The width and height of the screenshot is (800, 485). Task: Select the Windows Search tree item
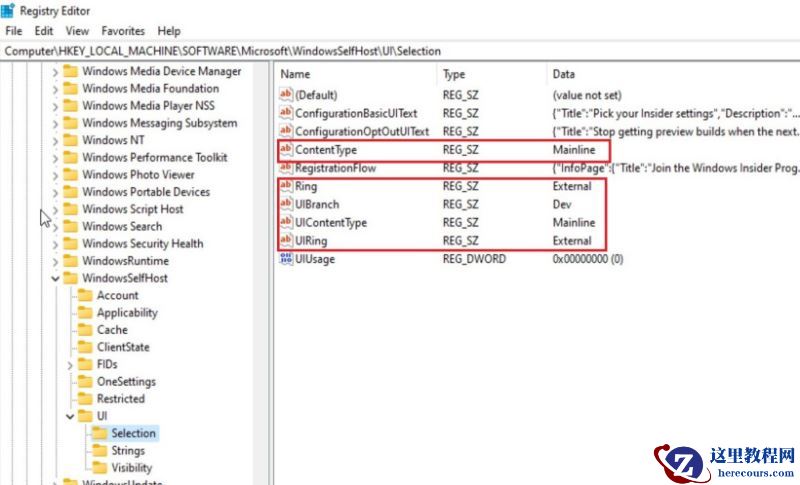(x=122, y=226)
